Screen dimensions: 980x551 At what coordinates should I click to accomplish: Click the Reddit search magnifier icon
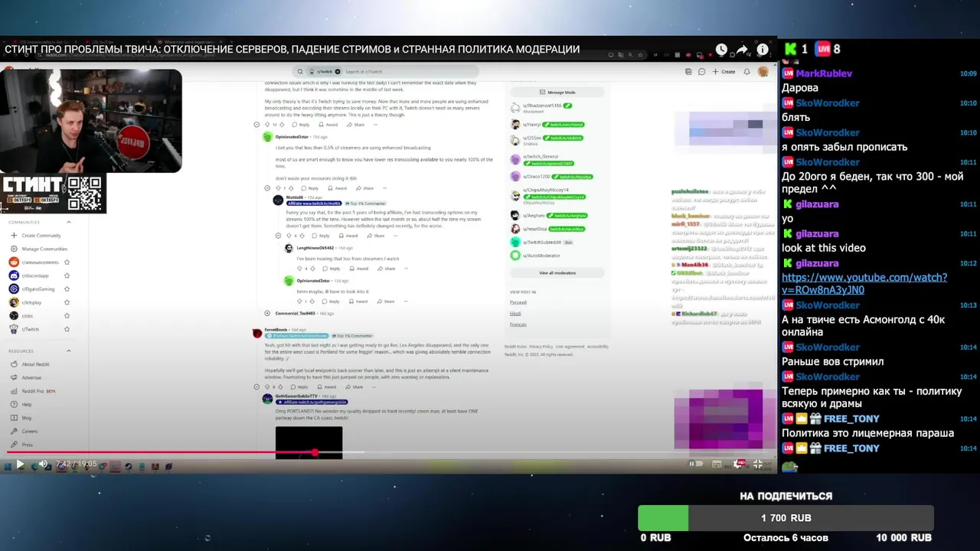click(300, 71)
